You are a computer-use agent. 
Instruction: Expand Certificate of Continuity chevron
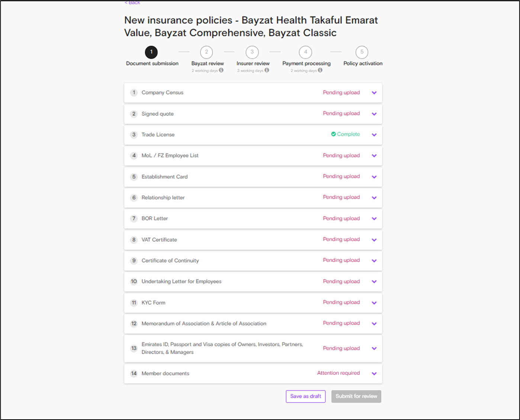pyautogui.click(x=374, y=261)
